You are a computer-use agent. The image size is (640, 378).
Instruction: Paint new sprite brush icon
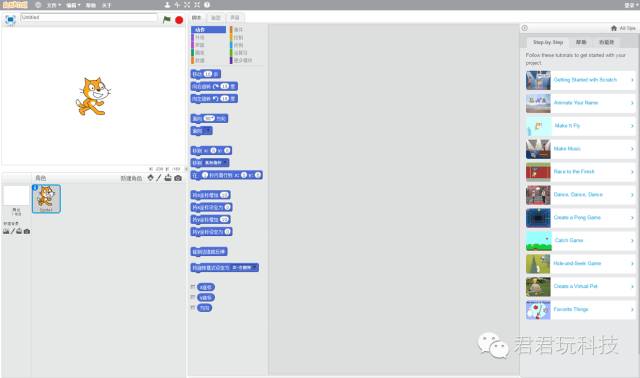[159, 178]
